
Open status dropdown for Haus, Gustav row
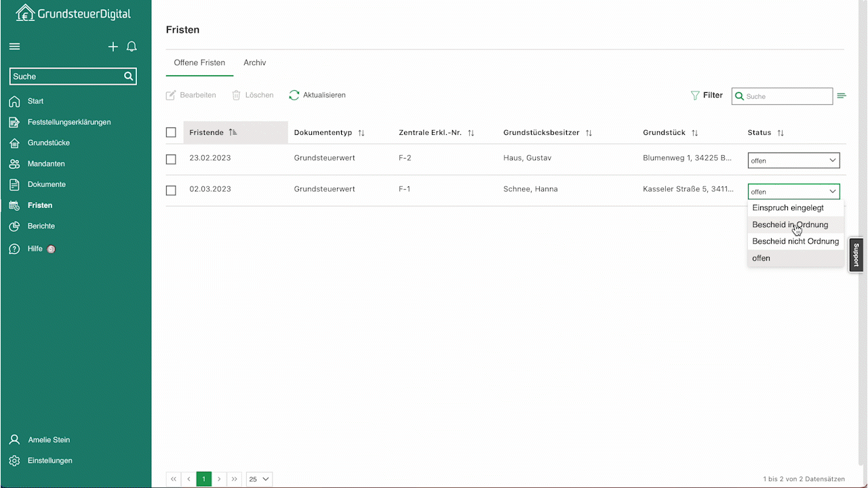point(793,161)
